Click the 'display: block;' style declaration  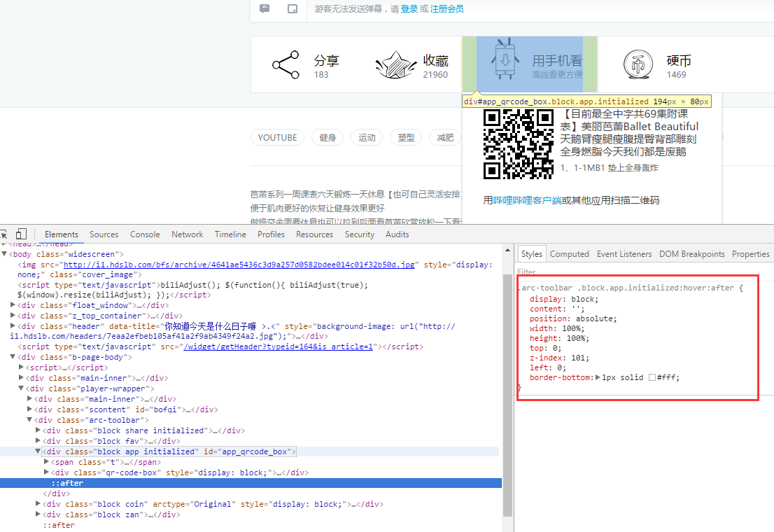pos(564,299)
